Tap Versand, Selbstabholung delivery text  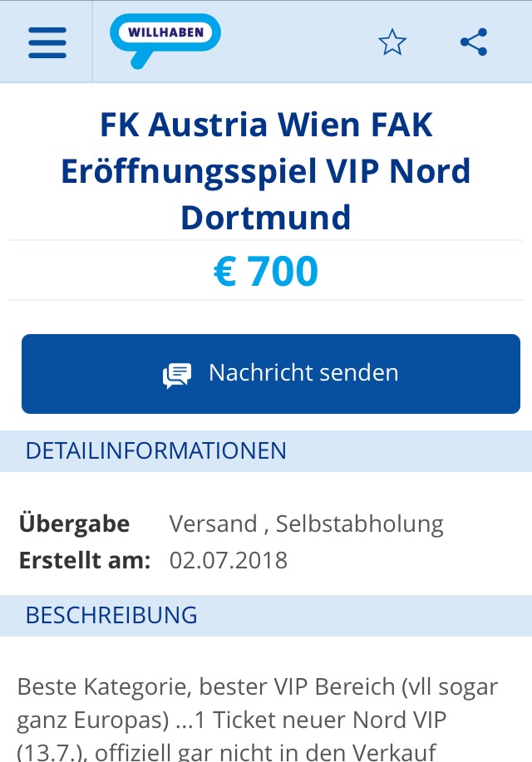(x=307, y=524)
